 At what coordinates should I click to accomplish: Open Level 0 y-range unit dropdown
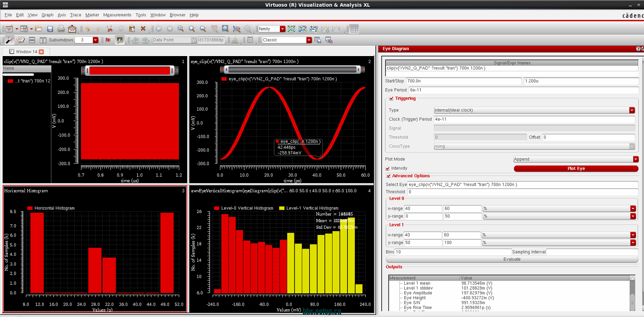pos(633,216)
